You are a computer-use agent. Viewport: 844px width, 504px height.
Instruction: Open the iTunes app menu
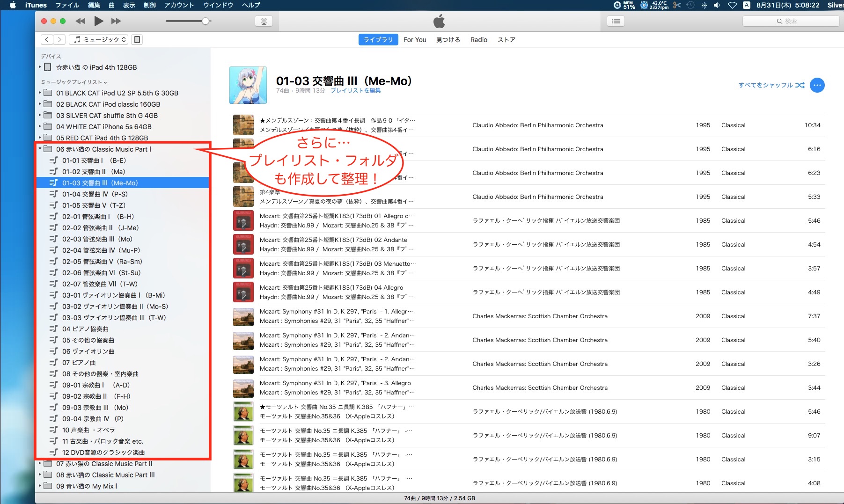pos(36,5)
